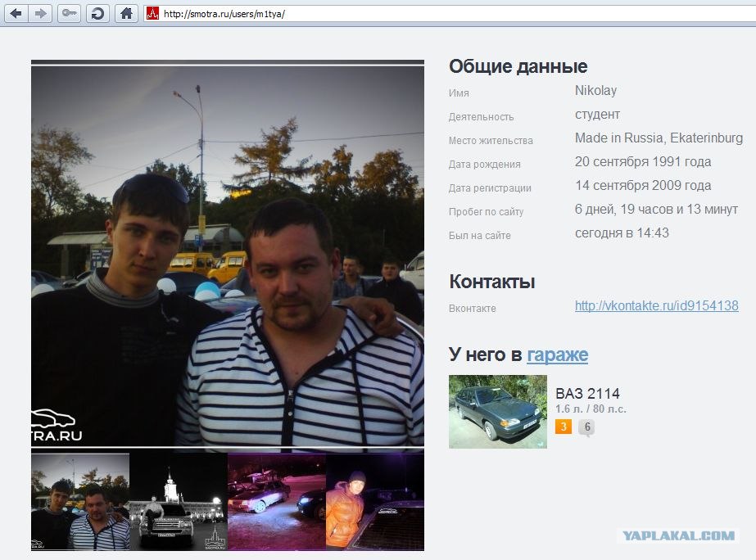Open the vkontakte.ru/id9154138 link
This screenshot has width=756, height=560.
[x=656, y=305]
